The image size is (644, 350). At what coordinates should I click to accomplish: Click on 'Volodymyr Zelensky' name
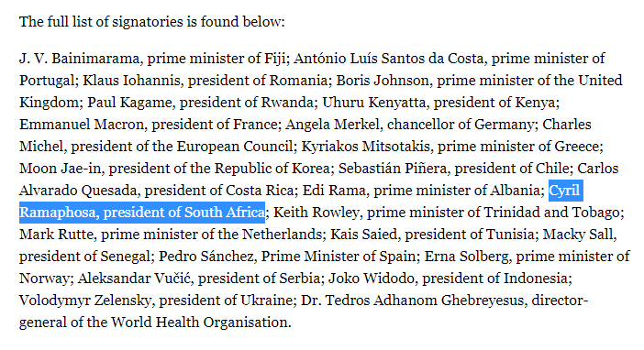click(x=85, y=301)
